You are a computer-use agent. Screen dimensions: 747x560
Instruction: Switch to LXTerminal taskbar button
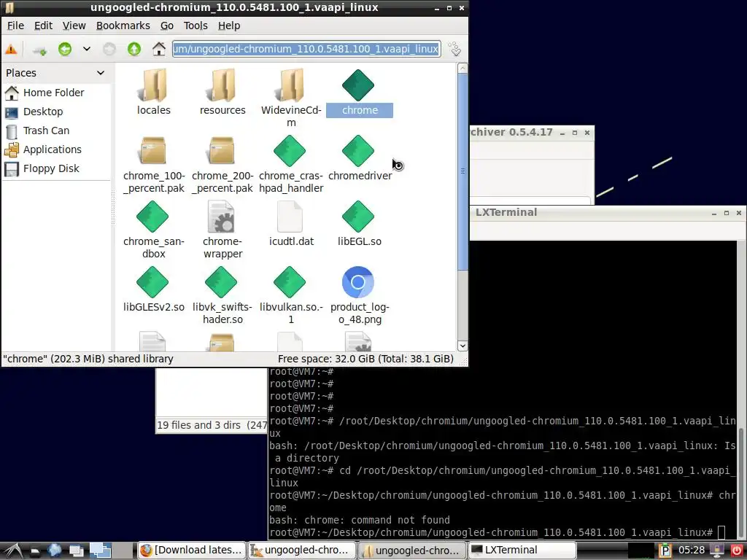(x=522, y=550)
